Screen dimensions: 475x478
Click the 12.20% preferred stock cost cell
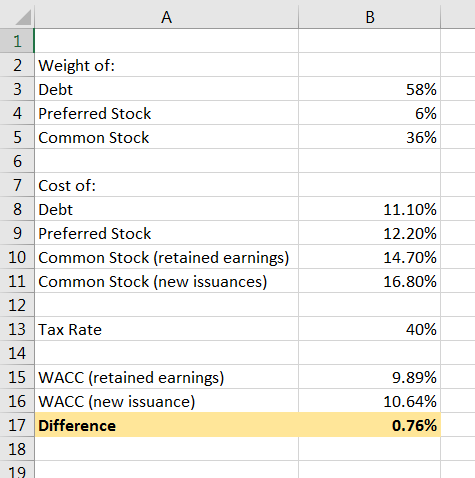(370, 233)
